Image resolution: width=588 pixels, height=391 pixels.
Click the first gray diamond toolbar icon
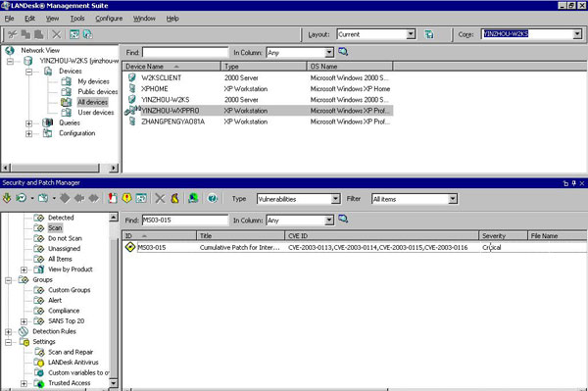click(65, 198)
